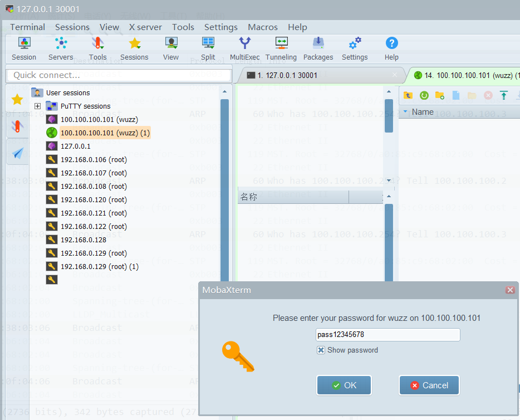Image resolution: width=520 pixels, height=420 pixels.
Task: Open the Terminal menu
Action: click(27, 27)
